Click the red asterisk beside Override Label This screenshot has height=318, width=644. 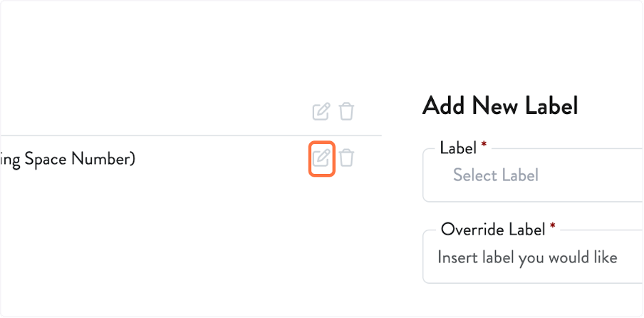click(552, 227)
